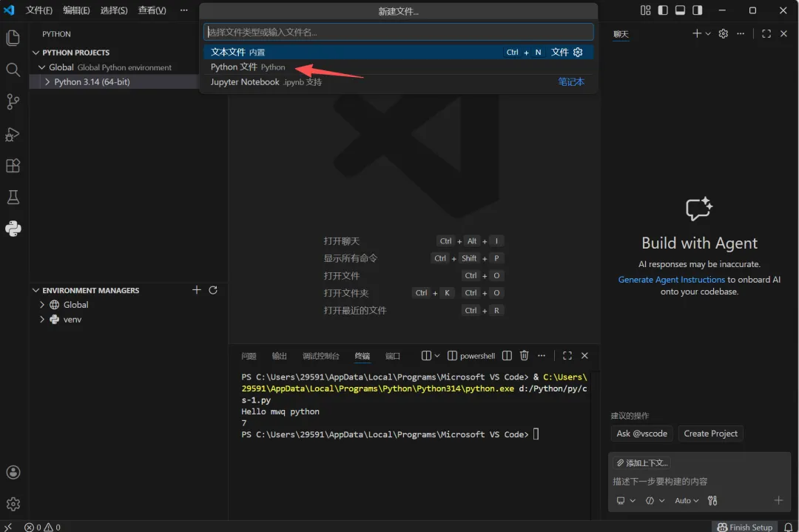Viewport: 799px width, 532px height.
Task: Open the 文件(F) menu
Action: 39,10
